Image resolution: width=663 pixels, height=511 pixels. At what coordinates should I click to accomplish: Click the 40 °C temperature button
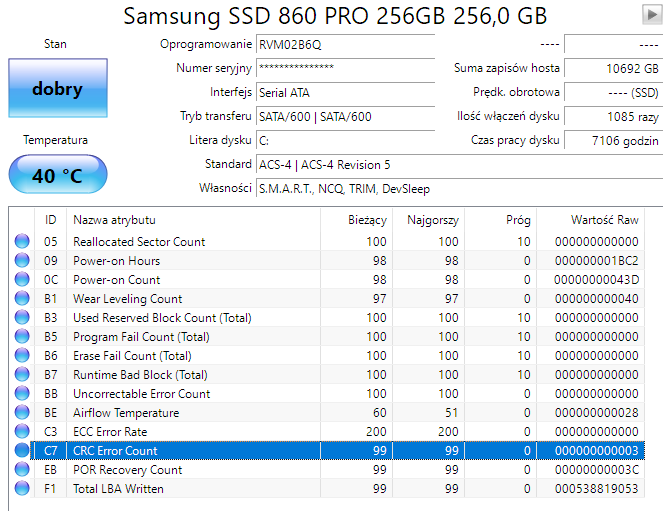58,175
